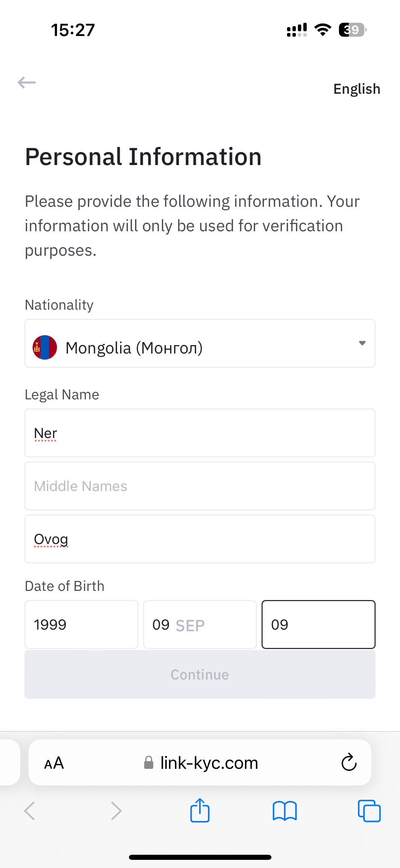Focus the Middle Names field
The width and height of the screenshot is (400, 868).
pyautogui.click(x=200, y=486)
